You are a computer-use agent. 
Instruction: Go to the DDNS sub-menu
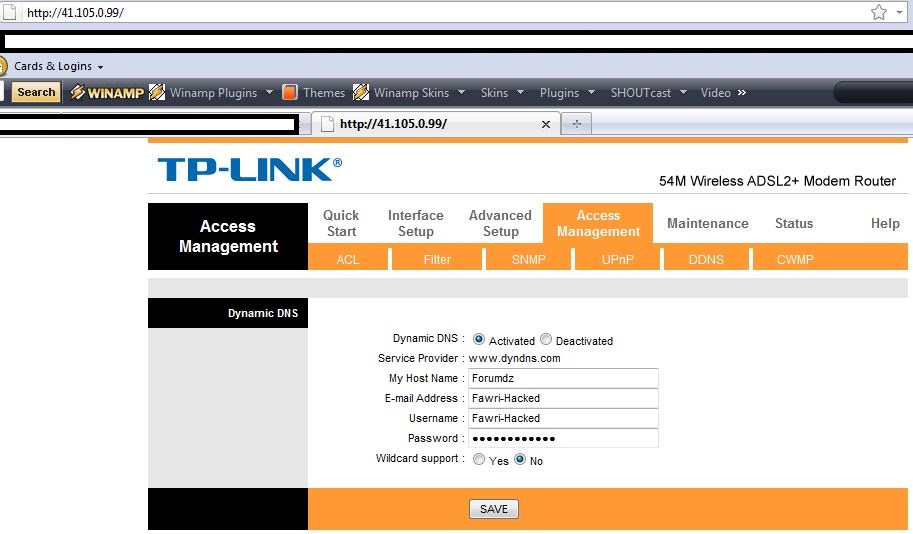click(x=706, y=259)
